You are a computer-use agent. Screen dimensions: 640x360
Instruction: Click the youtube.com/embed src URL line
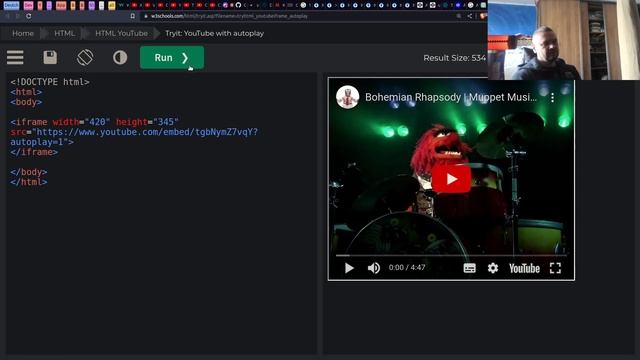coord(134,132)
